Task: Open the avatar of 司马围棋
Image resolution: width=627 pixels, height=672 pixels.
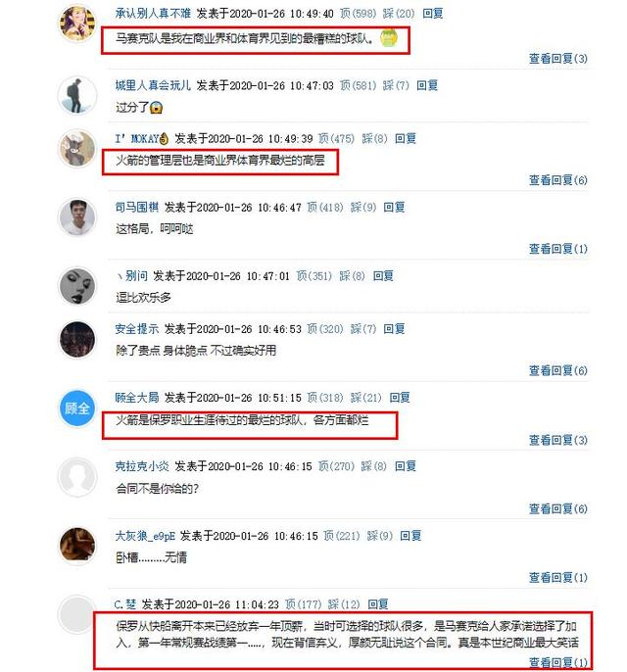Action: [77, 217]
